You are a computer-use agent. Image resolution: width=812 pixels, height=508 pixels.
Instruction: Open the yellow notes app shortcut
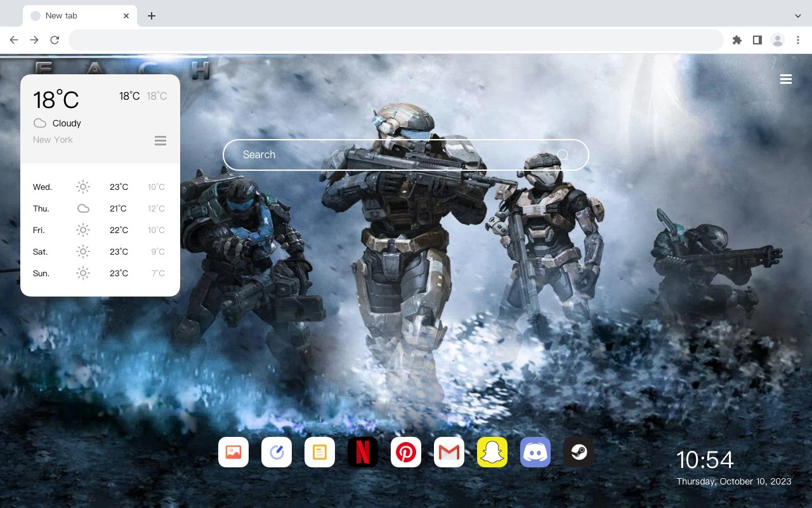[320, 452]
